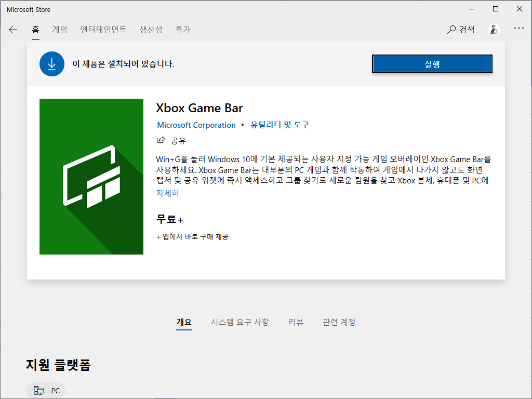Click the blue download status icon
This screenshot has height=399, width=532.
click(52, 64)
